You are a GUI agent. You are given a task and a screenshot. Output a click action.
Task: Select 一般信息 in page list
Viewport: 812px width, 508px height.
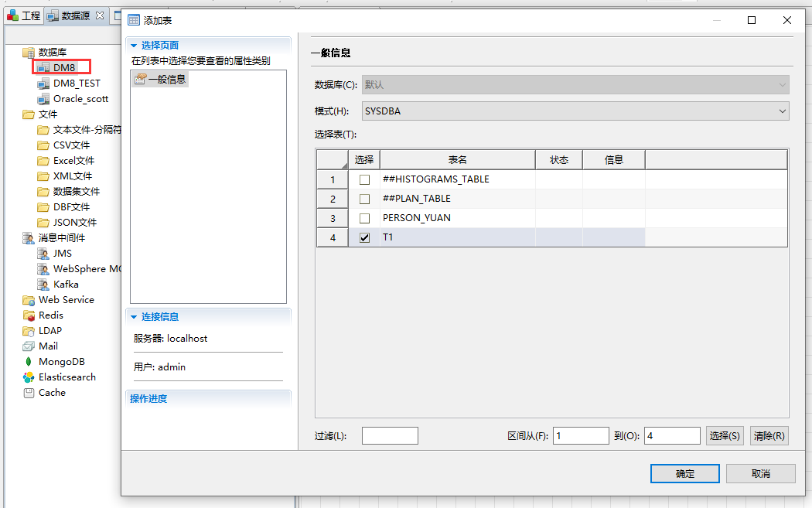coord(161,79)
